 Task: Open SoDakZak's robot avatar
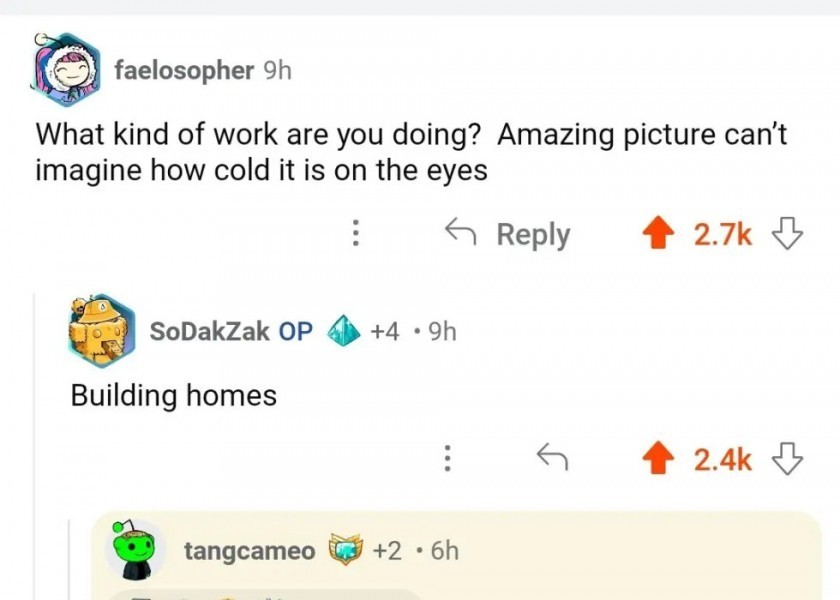coord(102,330)
